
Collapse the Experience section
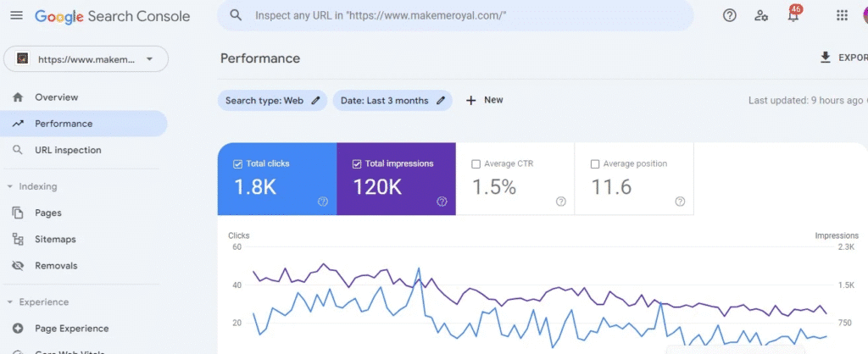pyautogui.click(x=9, y=302)
